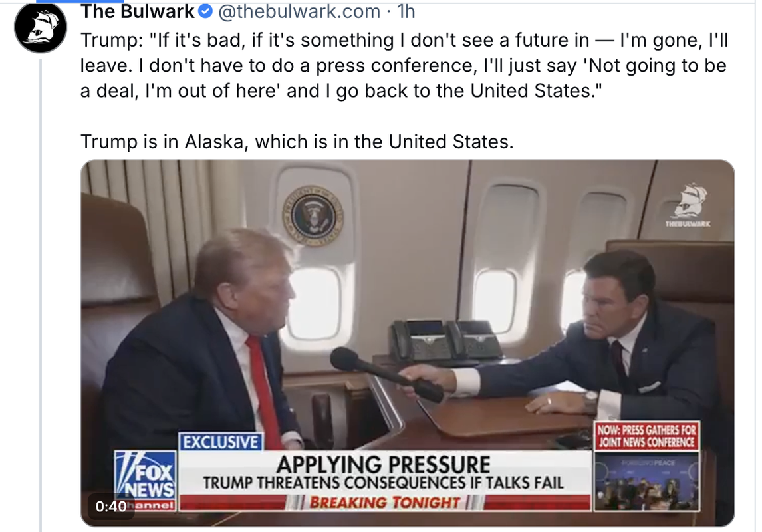The width and height of the screenshot is (762, 532).
Task: Click the NOW: PRESS GATHERS red label
Action: click(647, 436)
